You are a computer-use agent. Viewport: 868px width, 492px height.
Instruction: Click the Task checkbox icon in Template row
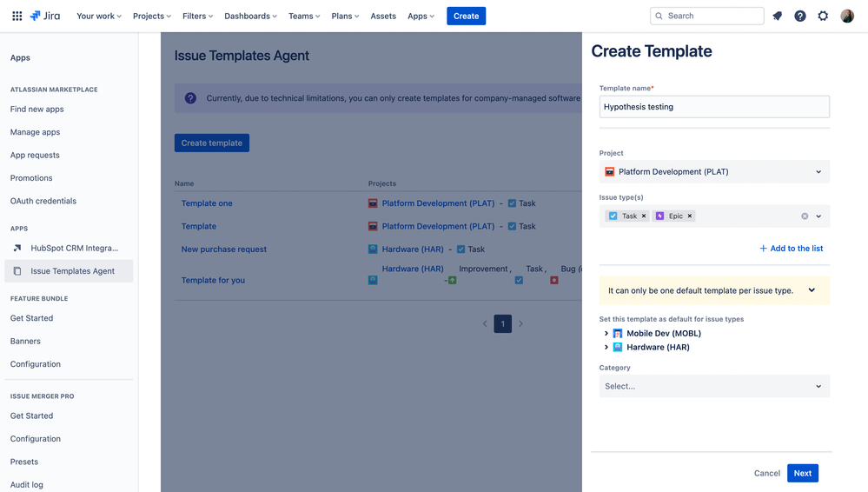(512, 226)
